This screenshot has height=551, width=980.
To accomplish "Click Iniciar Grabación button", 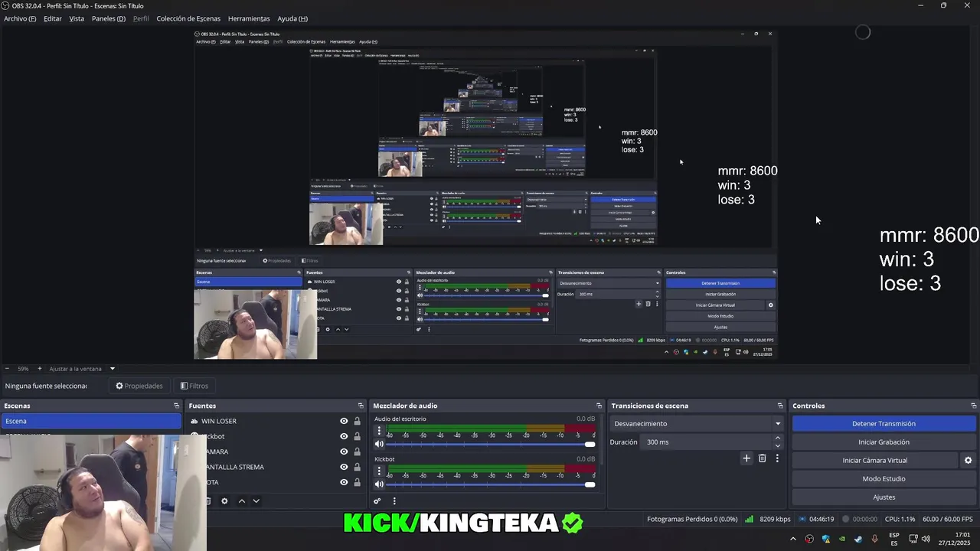I will (x=884, y=442).
